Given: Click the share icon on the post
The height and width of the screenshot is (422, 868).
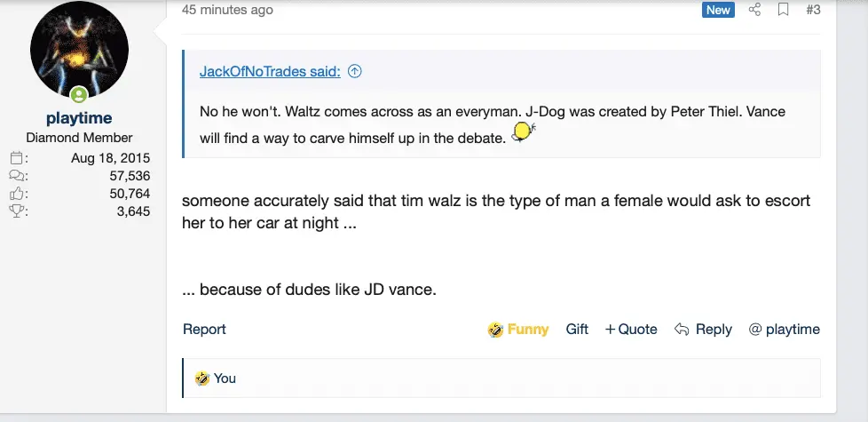Looking at the screenshot, I should click(x=755, y=10).
